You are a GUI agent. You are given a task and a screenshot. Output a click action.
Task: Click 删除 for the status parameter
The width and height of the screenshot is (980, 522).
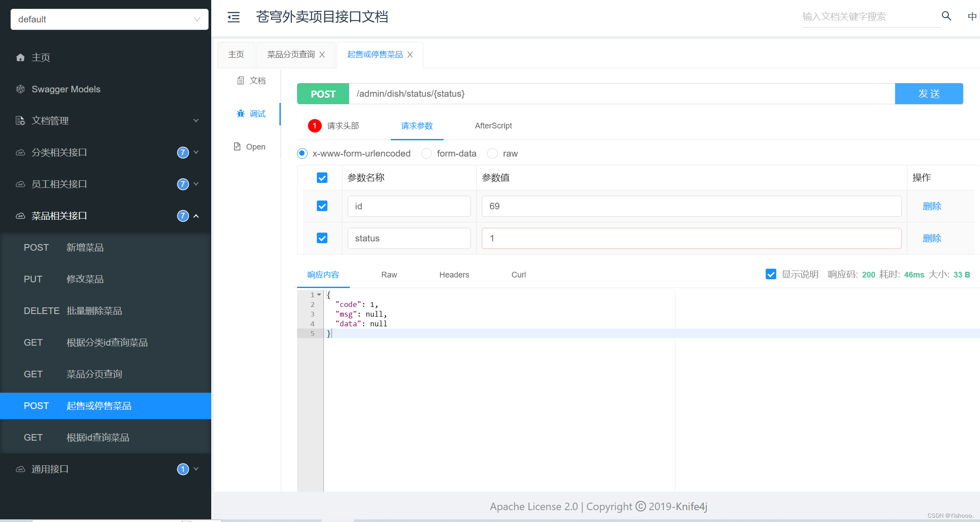pos(932,238)
